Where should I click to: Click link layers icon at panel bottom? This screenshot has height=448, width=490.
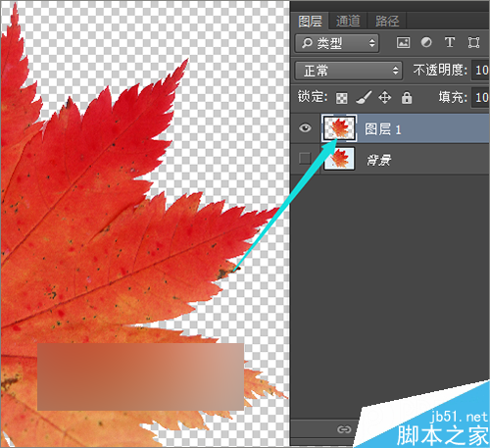point(344,429)
